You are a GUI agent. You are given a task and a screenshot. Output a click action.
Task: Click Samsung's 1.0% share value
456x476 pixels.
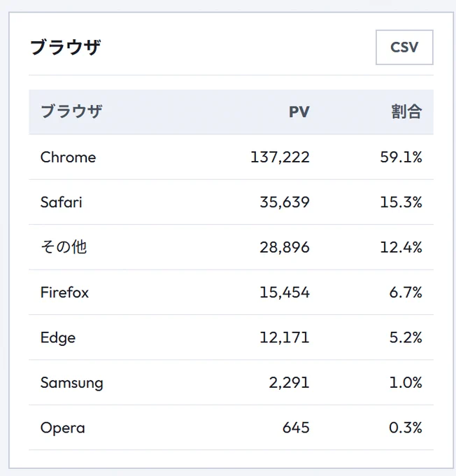click(406, 382)
